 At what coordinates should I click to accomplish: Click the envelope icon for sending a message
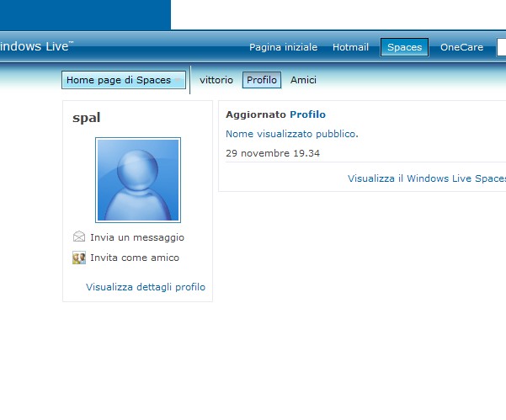click(x=79, y=237)
